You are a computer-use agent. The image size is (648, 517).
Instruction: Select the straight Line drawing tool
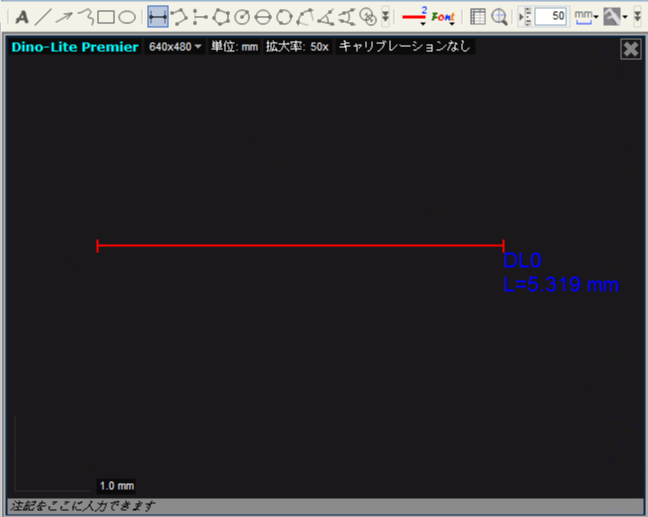click(43, 17)
